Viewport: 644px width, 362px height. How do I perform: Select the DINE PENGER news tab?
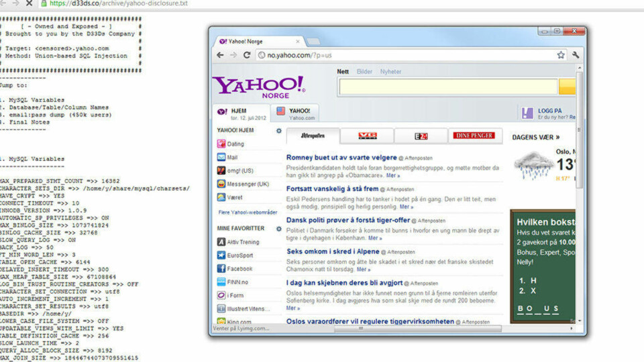coord(475,135)
